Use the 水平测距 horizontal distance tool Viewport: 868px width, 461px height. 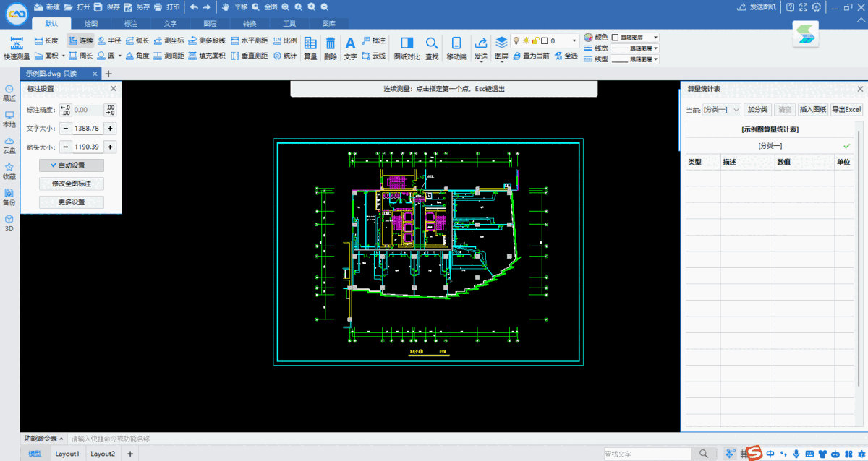(250, 40)
